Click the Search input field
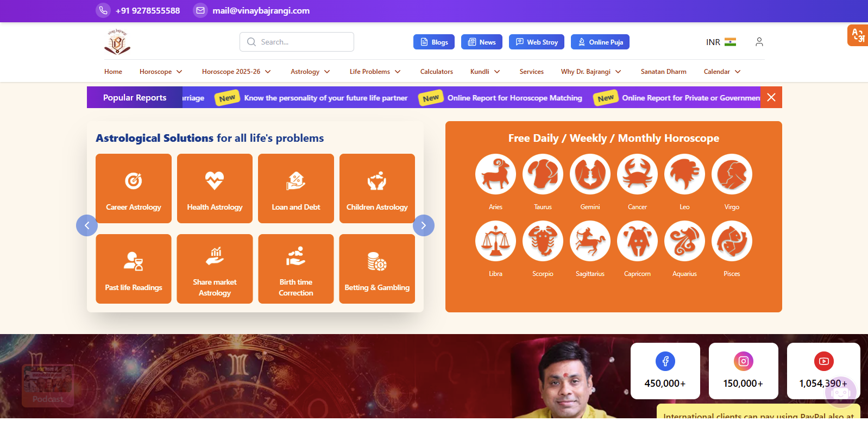The image size is (868, 440). point(297,42)
